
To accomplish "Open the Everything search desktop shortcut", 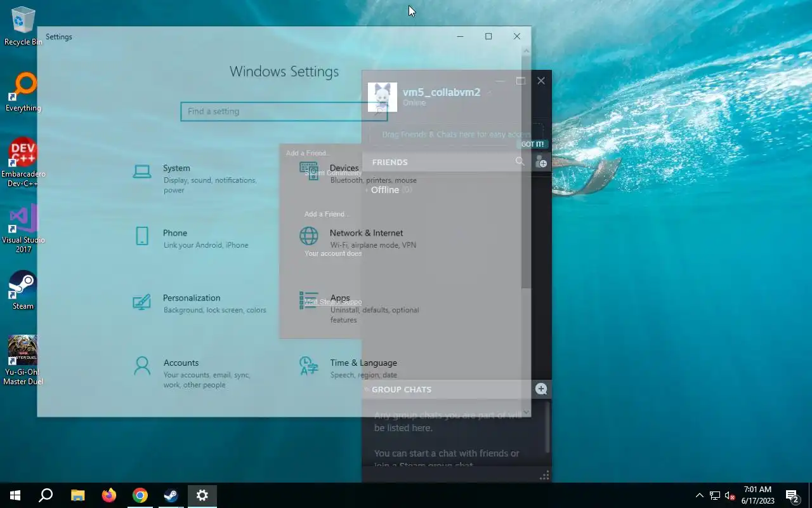I will 23,92.
